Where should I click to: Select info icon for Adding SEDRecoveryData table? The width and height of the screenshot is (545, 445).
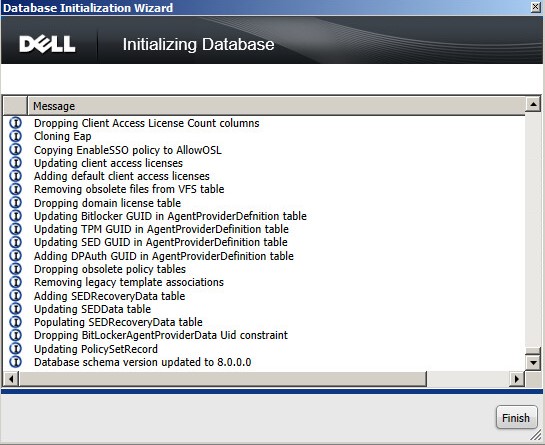click(x=15, y=296)
